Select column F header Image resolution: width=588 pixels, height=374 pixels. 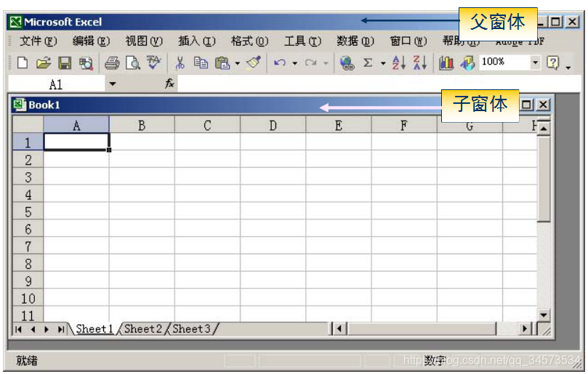[x=404, y=125]
